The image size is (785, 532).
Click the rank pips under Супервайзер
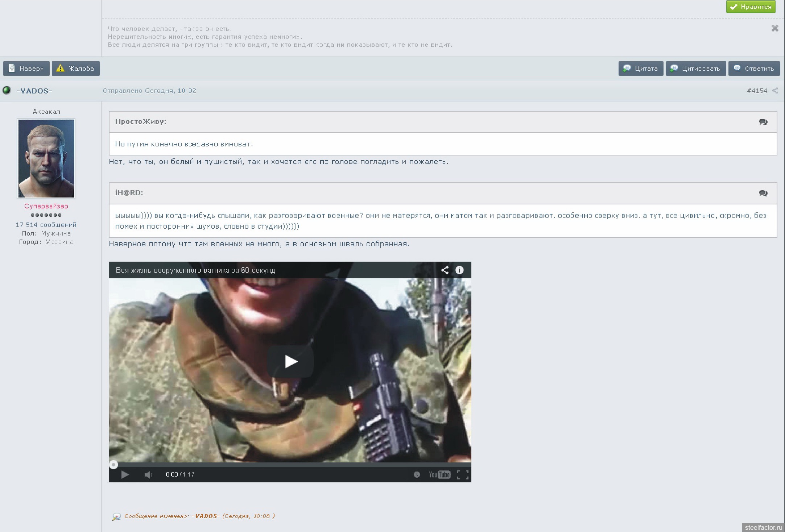tap(46, 215)
